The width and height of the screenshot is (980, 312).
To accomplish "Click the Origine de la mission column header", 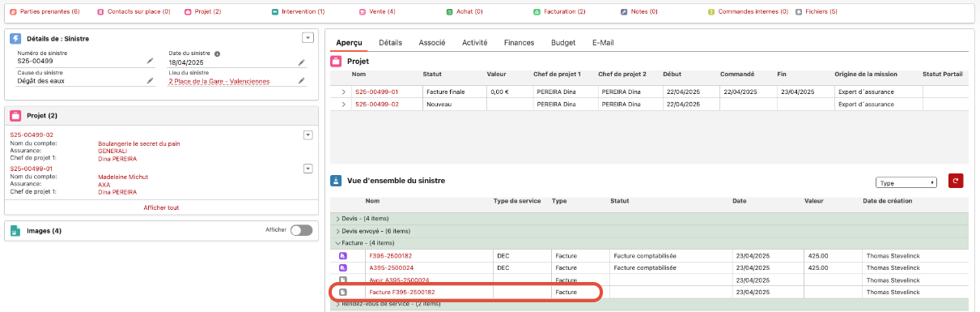I will (867, 75).
